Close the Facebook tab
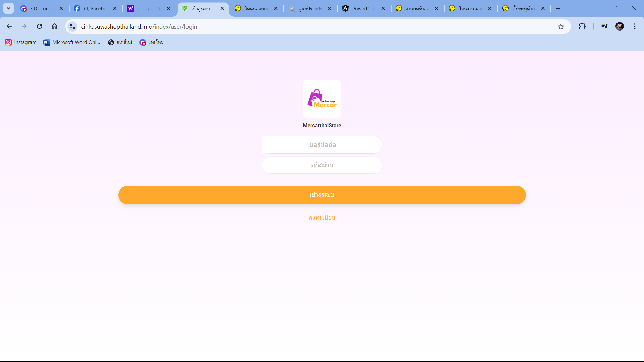Image resolution: width=644 pixels, height=362 pixels. [115, 8]
